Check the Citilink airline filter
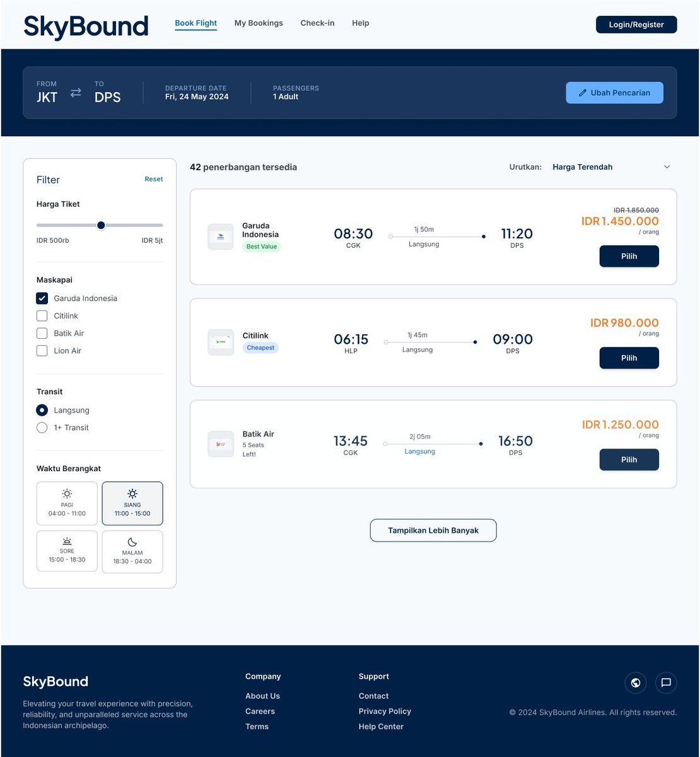Screen dimensions: 700x757 click(x=42, y=315)
